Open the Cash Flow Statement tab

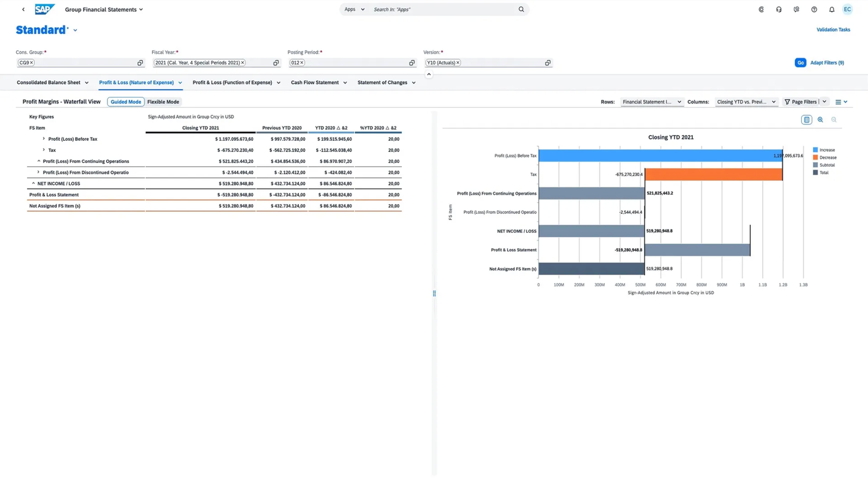tap(315, 83)
